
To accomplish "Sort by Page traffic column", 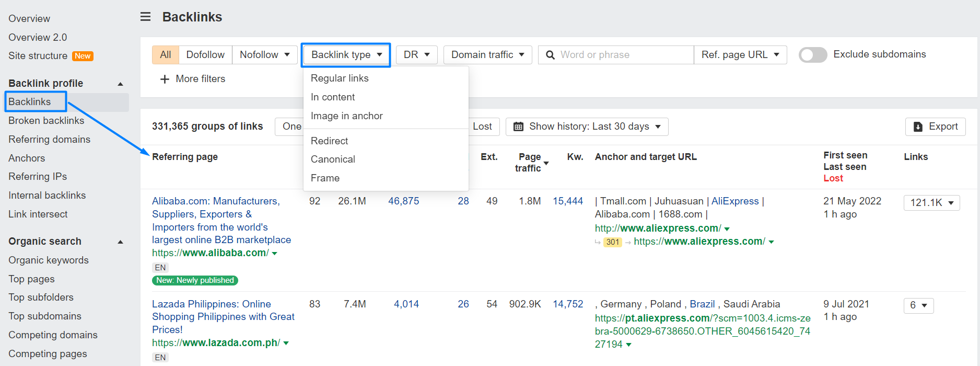I will (531, 163).
